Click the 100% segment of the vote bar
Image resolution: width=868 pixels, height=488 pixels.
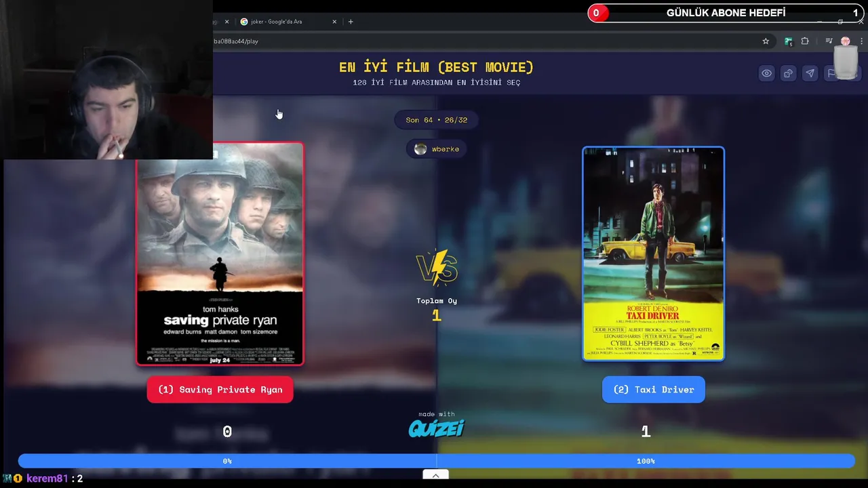click(x=646, y=461)
